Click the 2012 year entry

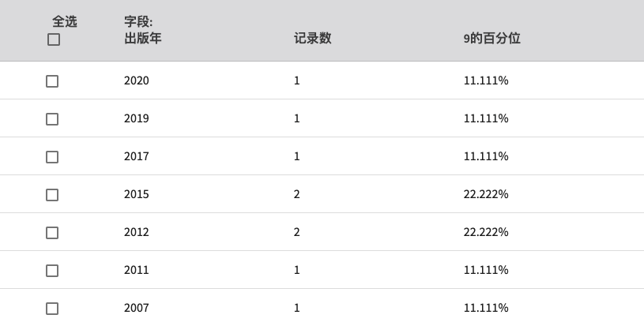coord(137,232)
